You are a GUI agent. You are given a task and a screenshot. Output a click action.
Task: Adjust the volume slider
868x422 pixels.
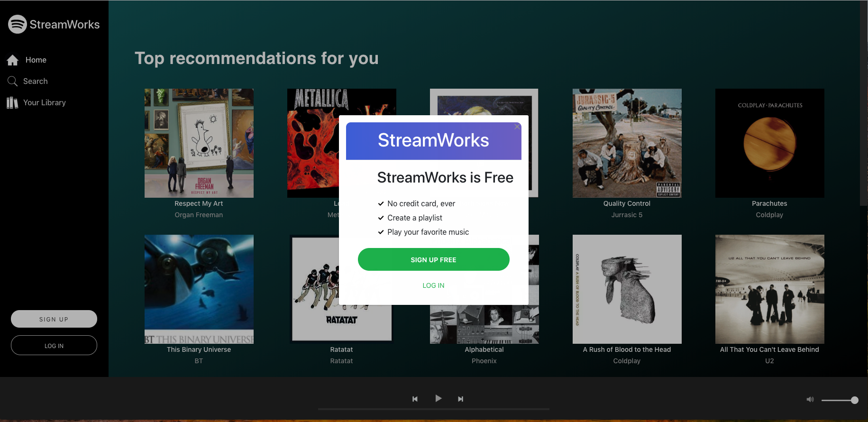pyautogui.click(x=840, y=400)
